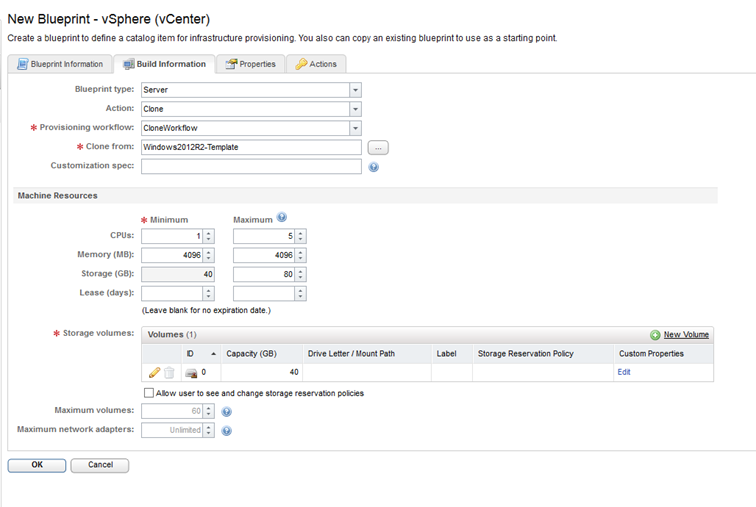The image size is (756, 507).
Task: Delete volume 0 with trash icon
Action: pyautogui.click(x=169, y=373)
